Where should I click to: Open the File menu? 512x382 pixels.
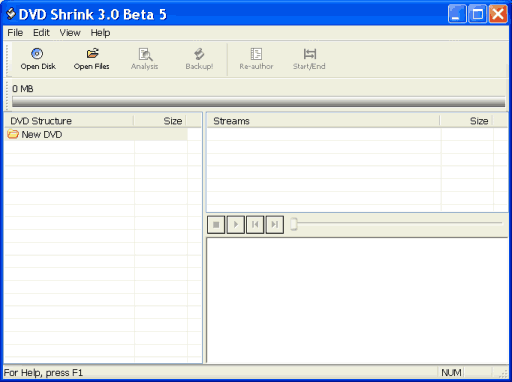tap(15, 33)
